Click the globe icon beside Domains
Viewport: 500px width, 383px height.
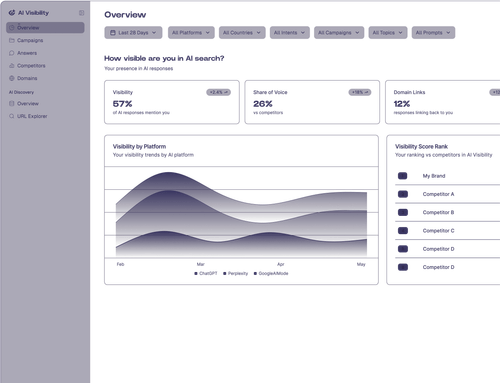click(12, 78)
